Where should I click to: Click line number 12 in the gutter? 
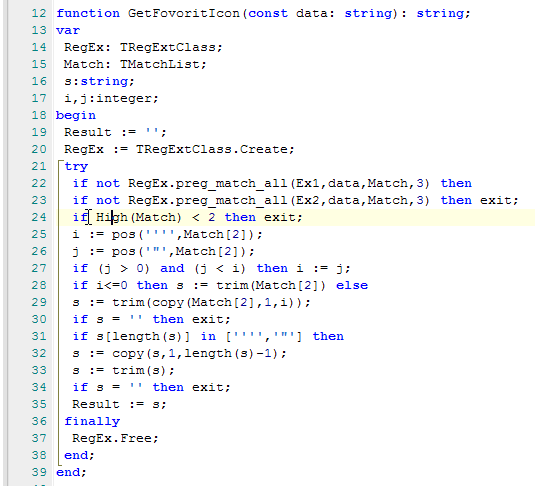(39, 14)
